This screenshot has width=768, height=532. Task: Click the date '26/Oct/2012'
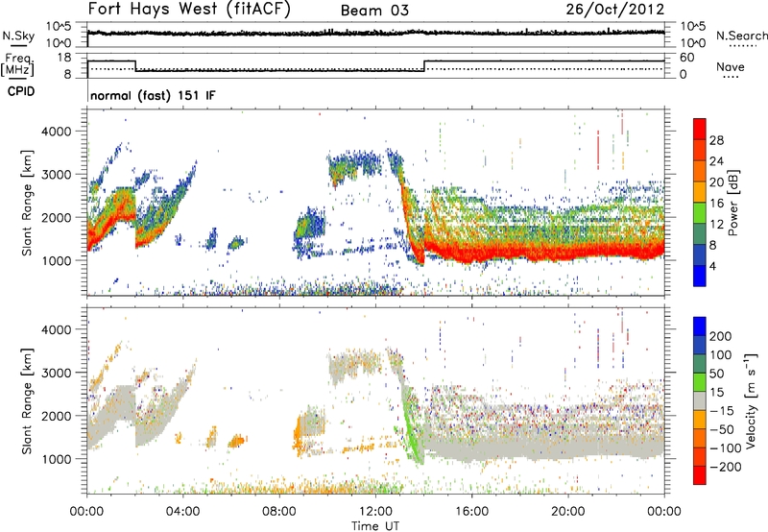[x=615, y=10]
